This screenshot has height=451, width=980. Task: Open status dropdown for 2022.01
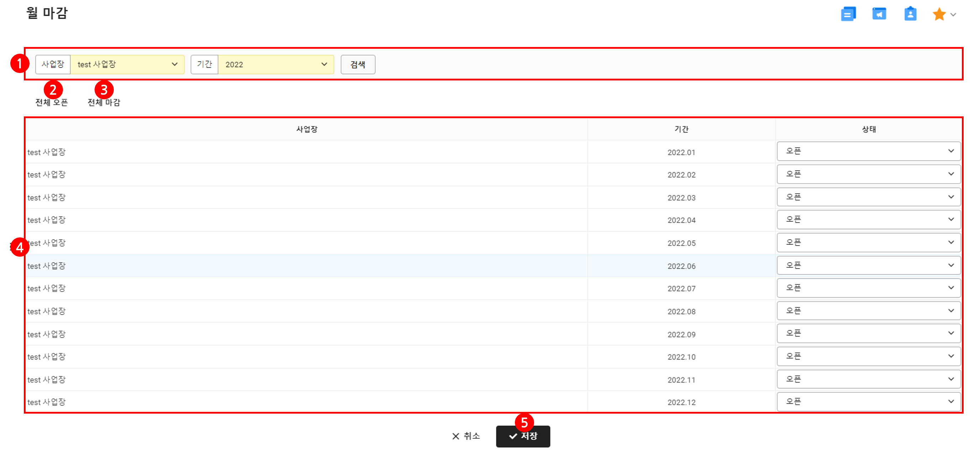(x=869, y=151)
